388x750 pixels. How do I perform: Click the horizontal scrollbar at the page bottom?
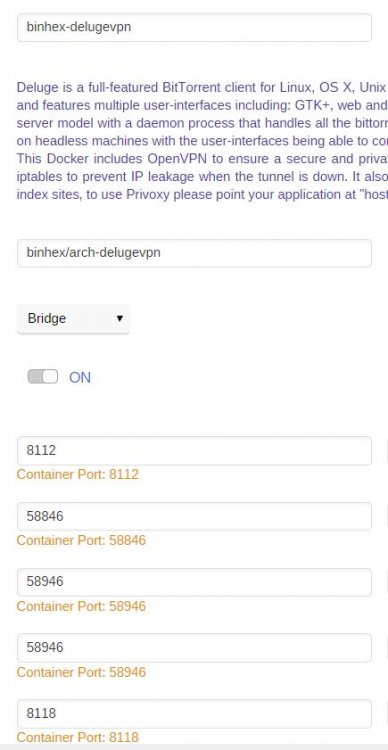click(194, 747)
